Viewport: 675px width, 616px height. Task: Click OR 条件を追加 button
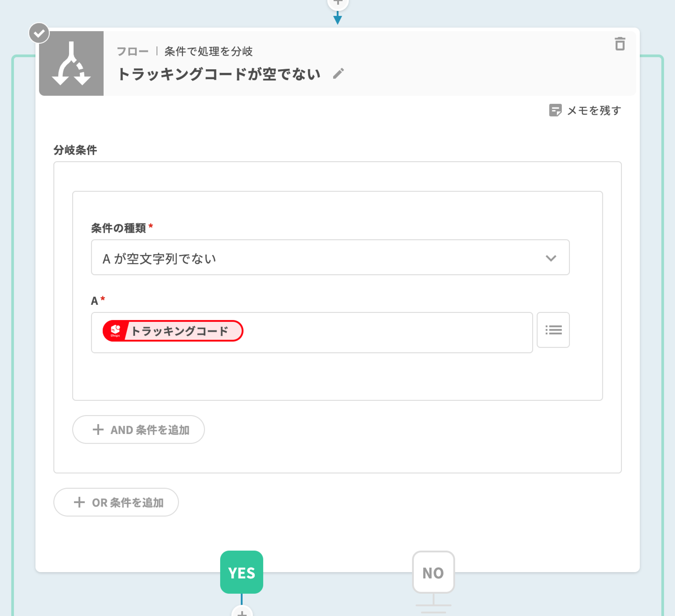(x=116, y=502)
